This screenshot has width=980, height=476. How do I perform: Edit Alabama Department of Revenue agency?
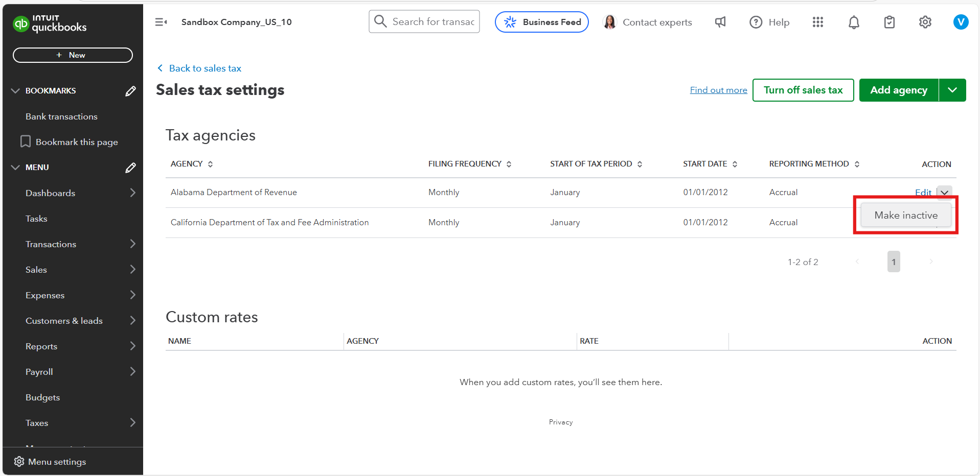click(923, 192)
